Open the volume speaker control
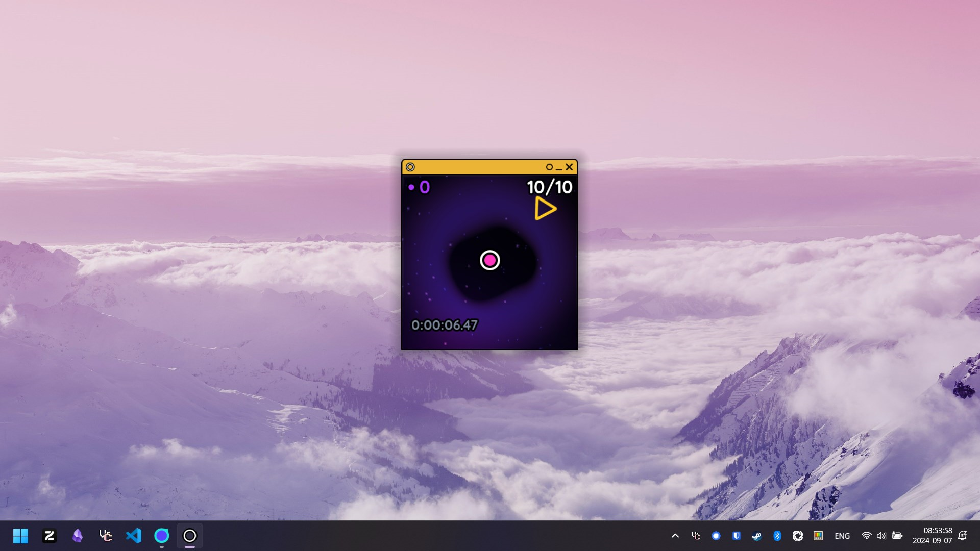 (881, 536)
